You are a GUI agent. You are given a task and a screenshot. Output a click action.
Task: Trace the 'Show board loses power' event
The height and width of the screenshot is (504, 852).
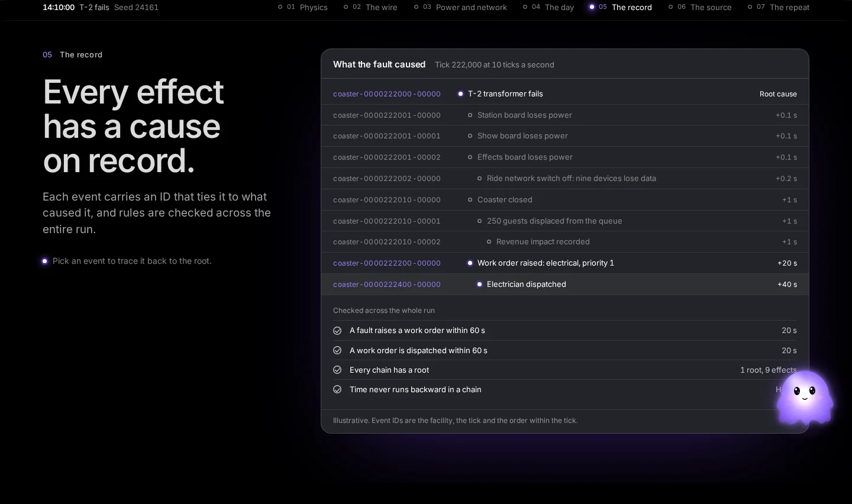[565, 136]
